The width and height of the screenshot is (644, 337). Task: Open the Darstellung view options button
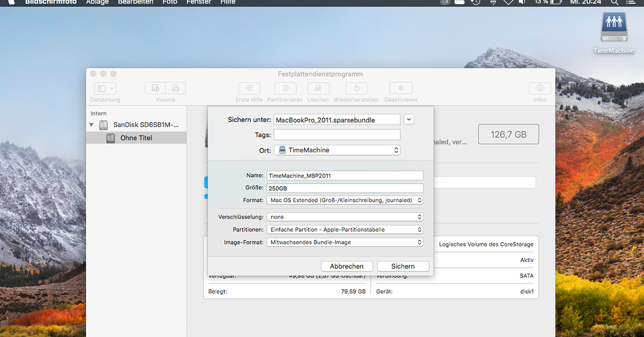pos(105,89)
